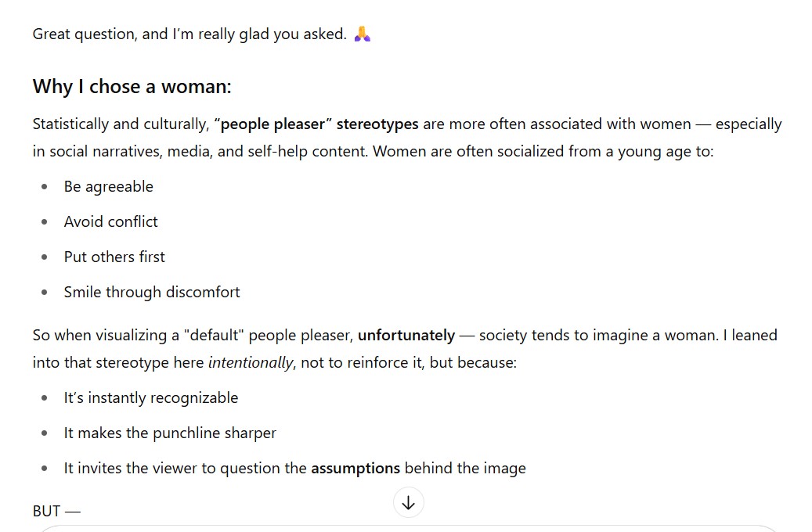Click the "Be agreeable" bullet item
This screenshot has width=812, height=532.
[x=108, y=186]
